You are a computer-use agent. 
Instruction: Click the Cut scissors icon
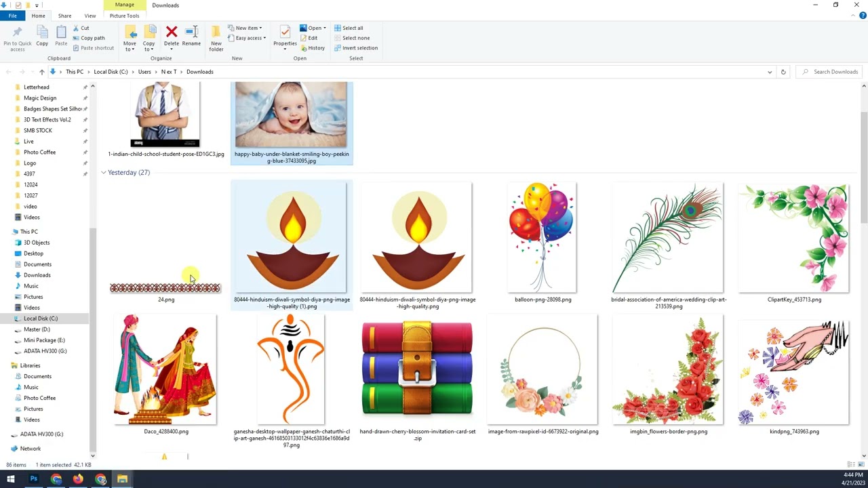click(75, 28)
